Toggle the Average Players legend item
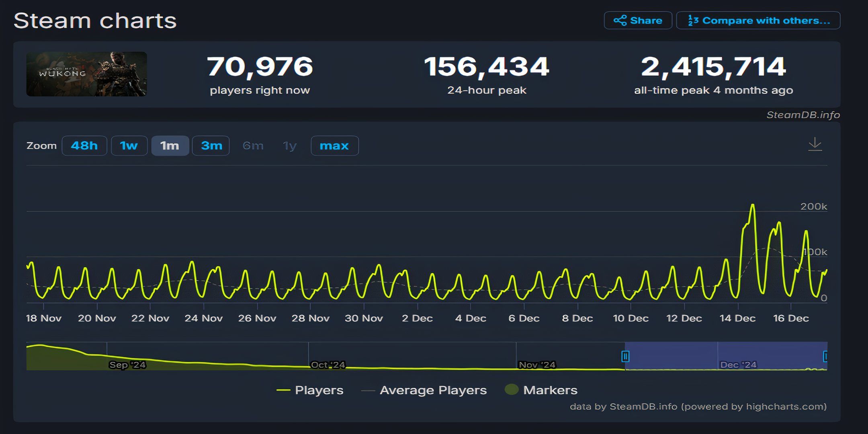This screenshot has width=868, height=434. 424,390
